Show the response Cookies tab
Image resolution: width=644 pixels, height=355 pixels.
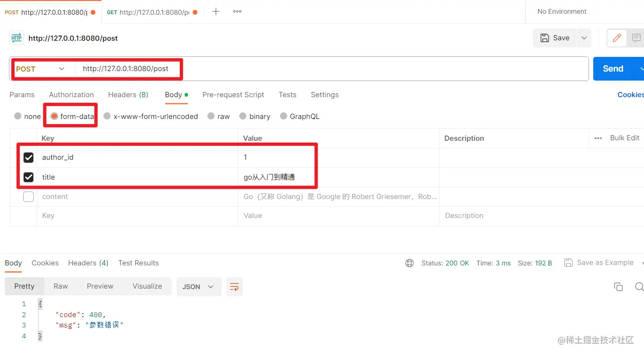(45, 263)
